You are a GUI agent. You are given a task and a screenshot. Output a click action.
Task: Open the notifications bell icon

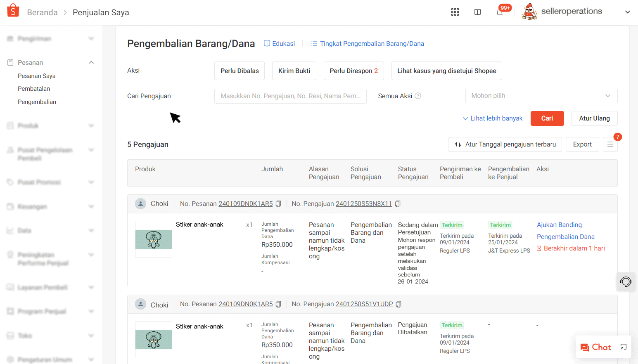click(x=500, y=12)
